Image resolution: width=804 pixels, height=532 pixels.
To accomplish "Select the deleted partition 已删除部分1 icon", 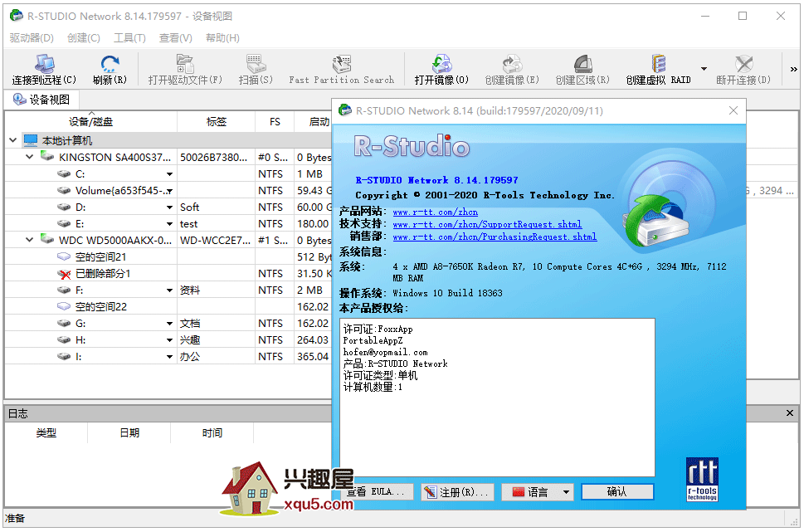I will coord(64,274).
